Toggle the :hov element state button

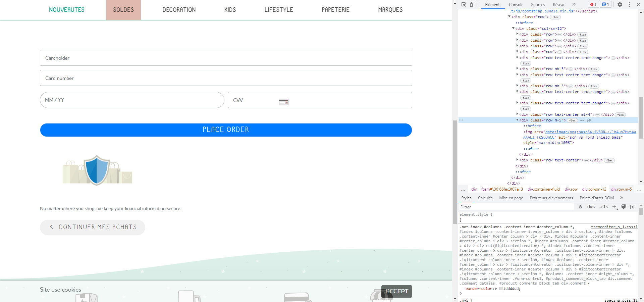click(591, 207)
